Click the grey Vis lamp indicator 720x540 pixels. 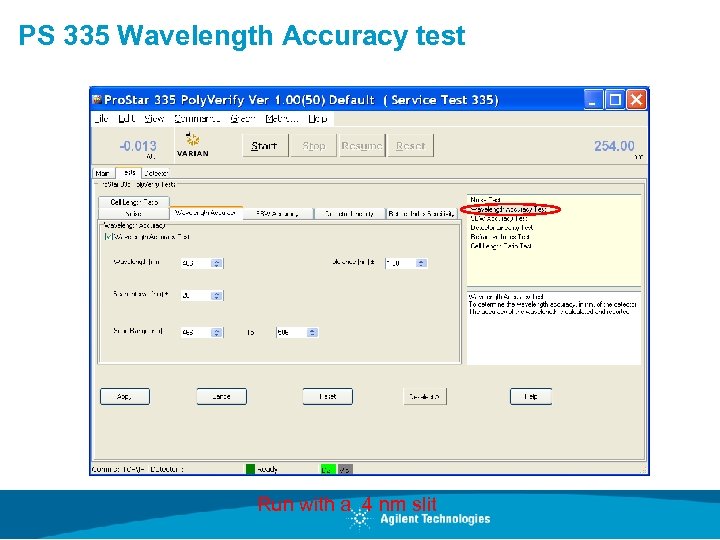tap(345, 469)
